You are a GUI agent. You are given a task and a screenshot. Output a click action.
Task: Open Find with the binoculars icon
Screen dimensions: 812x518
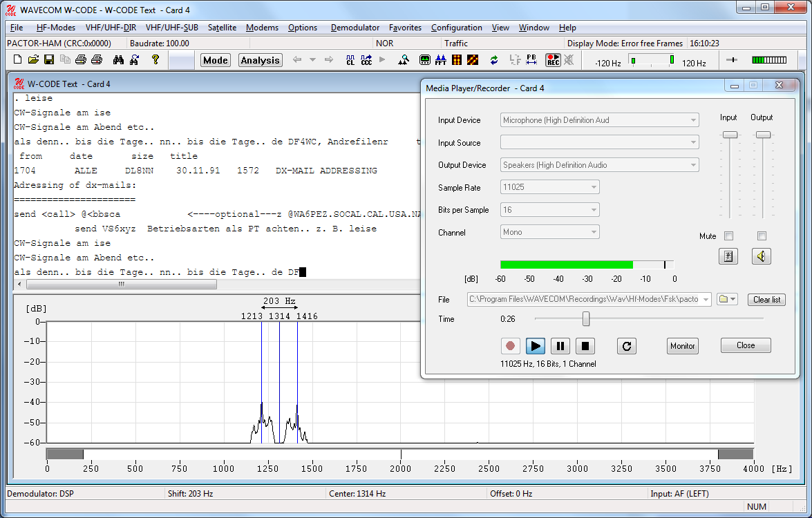point(119,60)
